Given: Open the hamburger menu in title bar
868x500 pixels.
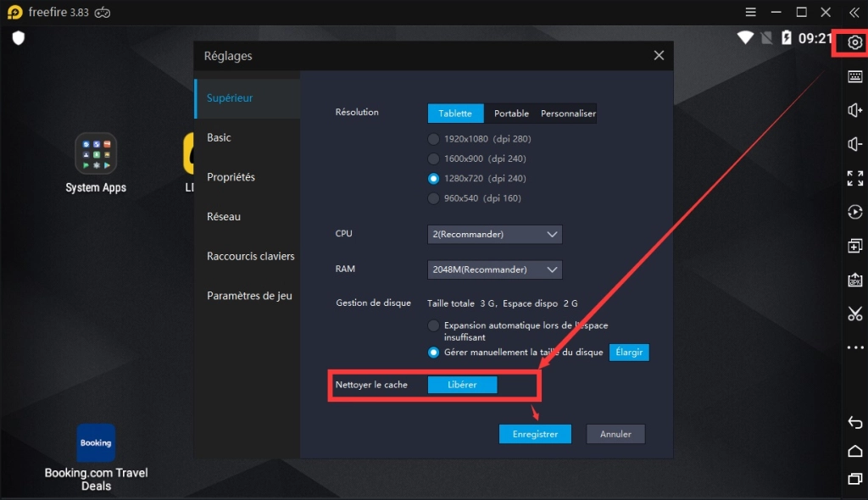Looking at the screenshot, I should [750, 12].
